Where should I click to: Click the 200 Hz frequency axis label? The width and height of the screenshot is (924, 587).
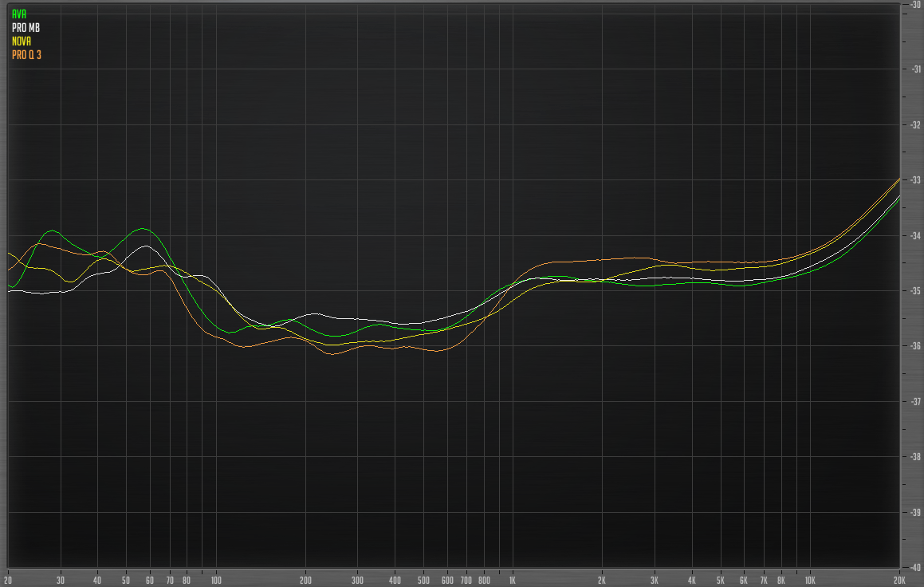[305, 580]
